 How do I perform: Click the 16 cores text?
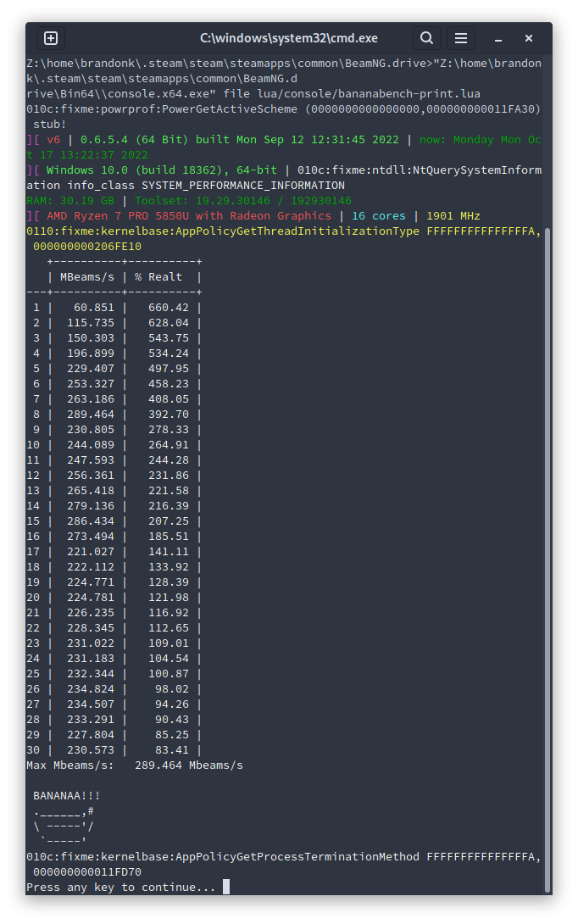(x=379, y=216)
